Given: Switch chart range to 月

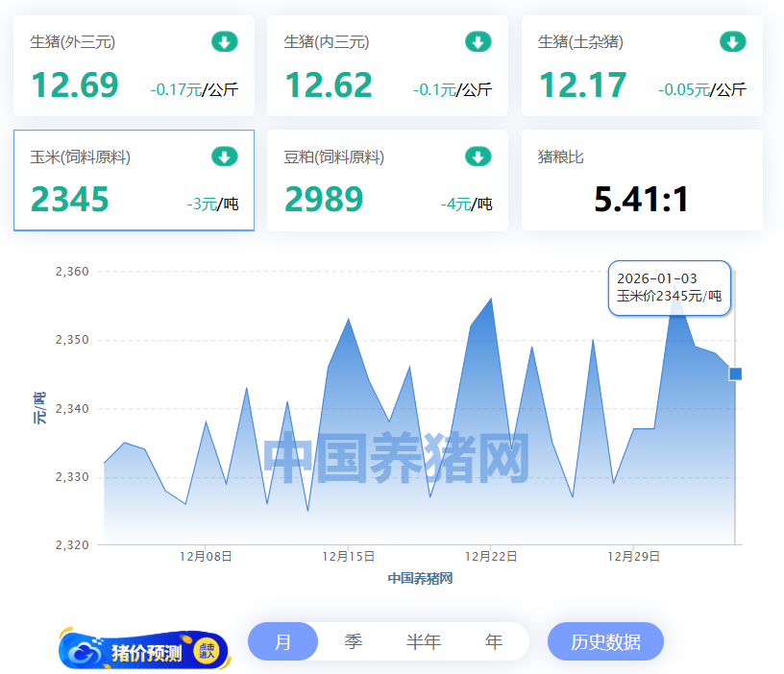Looking at the screenshot, I should tap(282, 642).
